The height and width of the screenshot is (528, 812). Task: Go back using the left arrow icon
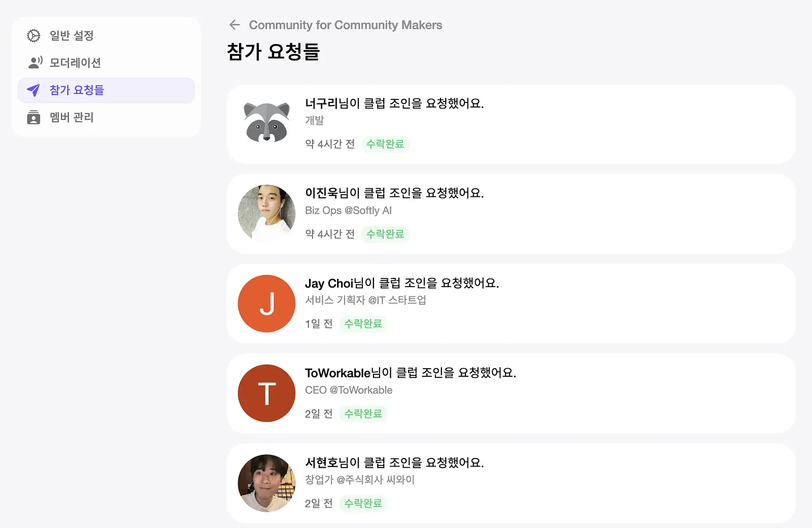(234, 25)
